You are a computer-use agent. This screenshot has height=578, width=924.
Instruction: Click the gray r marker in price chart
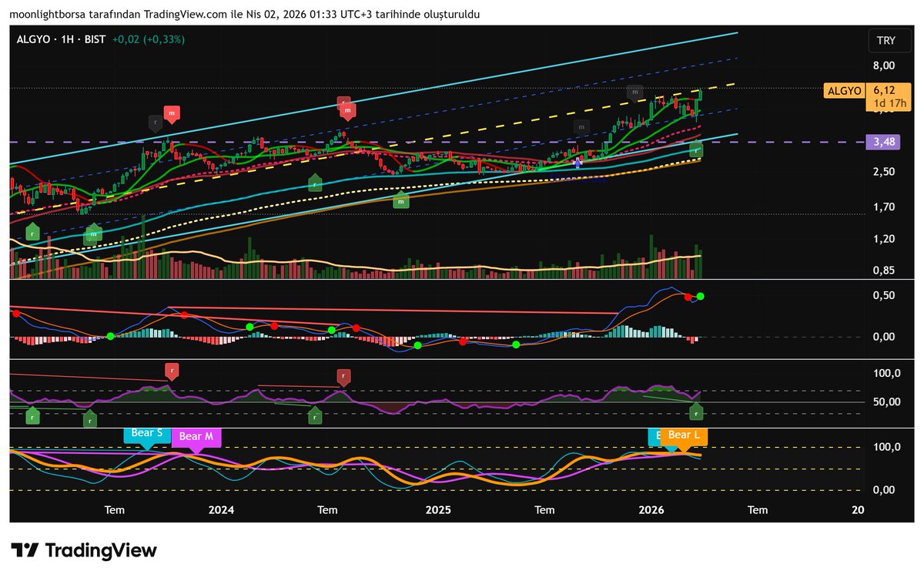click(155, 122)
